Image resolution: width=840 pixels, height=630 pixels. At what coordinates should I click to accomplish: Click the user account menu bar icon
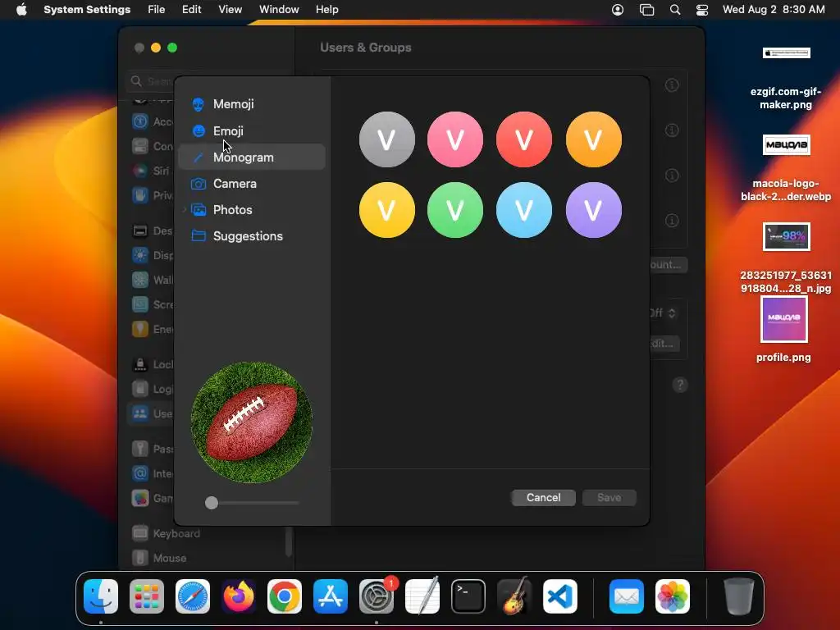(x=618, y=10)
